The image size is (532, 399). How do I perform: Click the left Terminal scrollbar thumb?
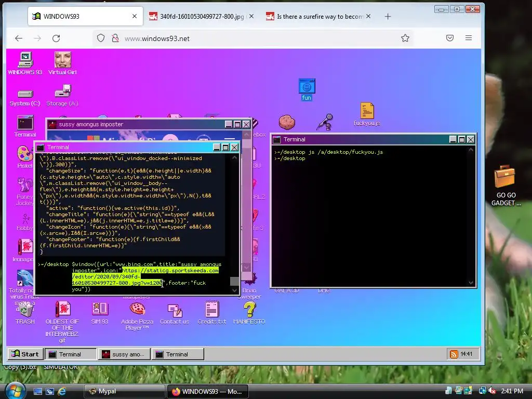234,281
